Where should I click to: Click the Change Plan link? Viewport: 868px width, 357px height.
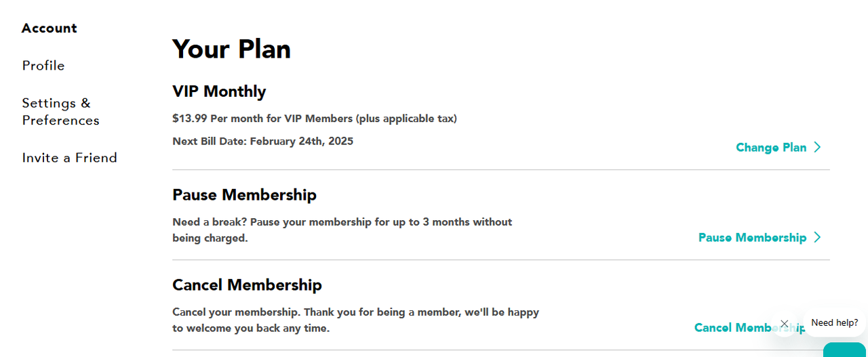tap(771, 147)
